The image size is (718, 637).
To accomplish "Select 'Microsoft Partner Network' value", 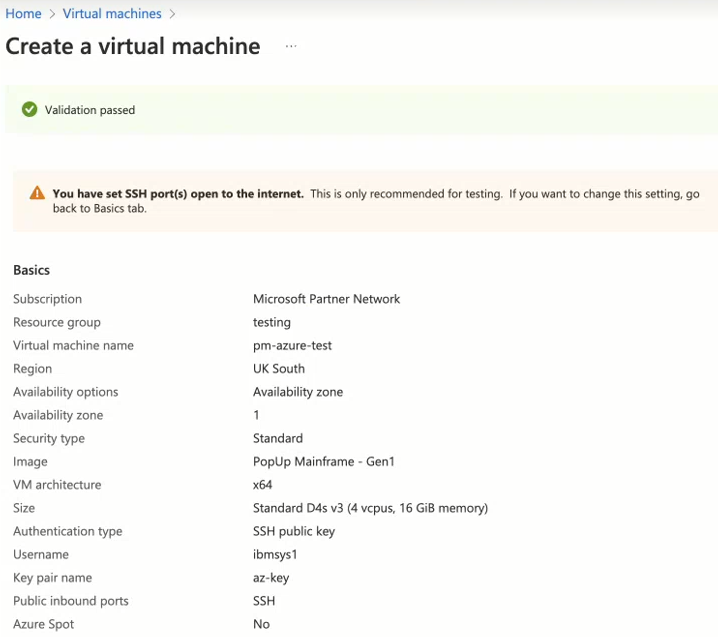I will pyautogui.click(x=326, y=299).
